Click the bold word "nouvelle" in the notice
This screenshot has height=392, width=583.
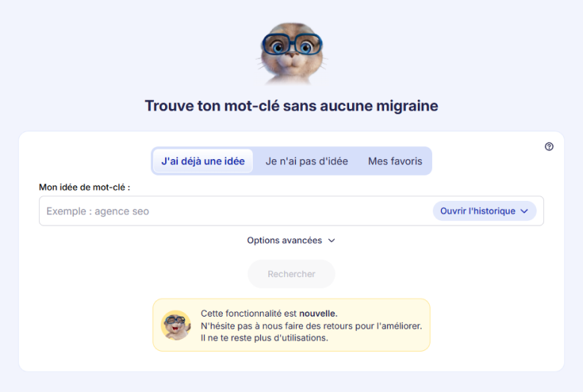[318, 314]
